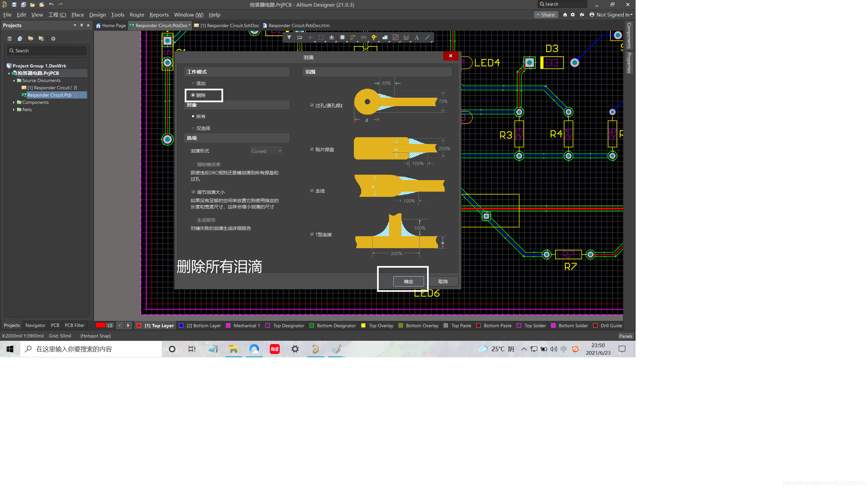868x489 pixels.
Task: Click the selection filter funnel icon
Action: click(289, 37)
